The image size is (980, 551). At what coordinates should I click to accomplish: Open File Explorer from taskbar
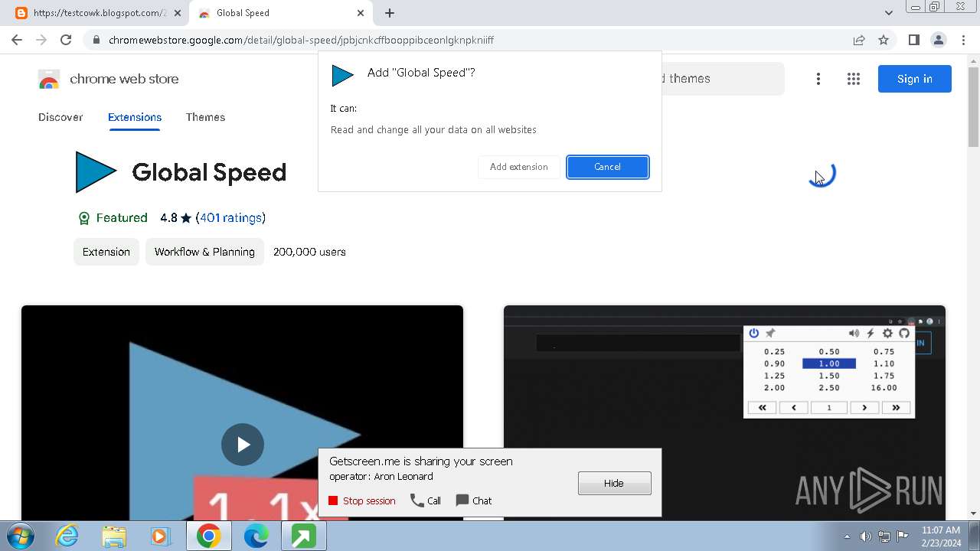point(114,536)
